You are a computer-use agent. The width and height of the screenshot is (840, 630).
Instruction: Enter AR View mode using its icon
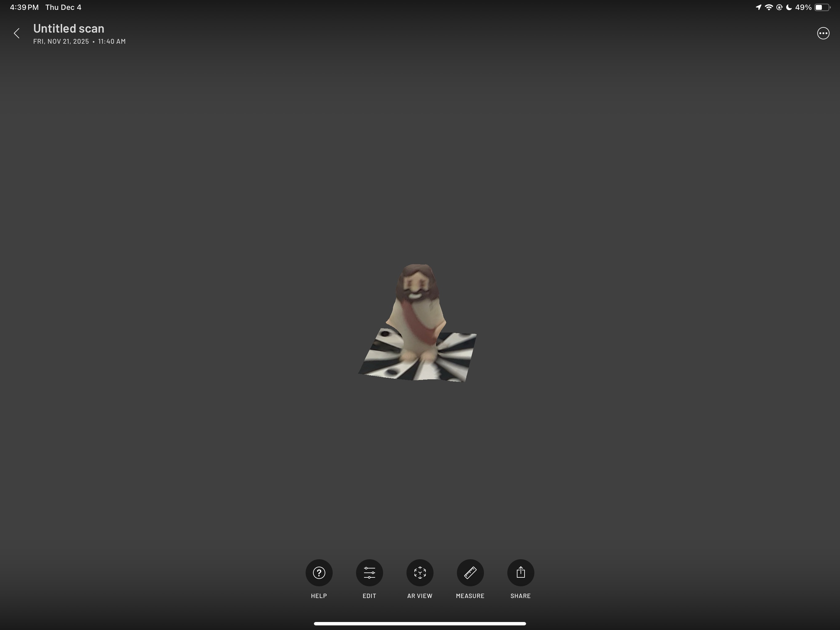(420, 572)
